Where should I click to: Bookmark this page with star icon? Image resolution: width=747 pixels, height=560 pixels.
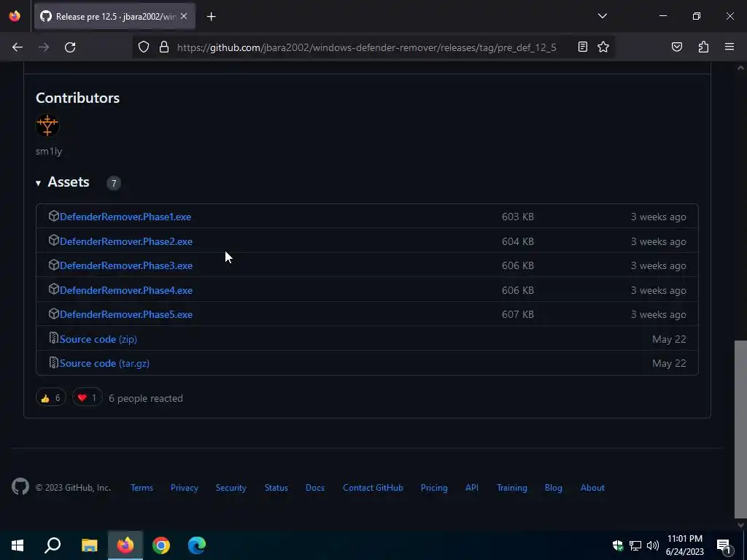[603, 47]
